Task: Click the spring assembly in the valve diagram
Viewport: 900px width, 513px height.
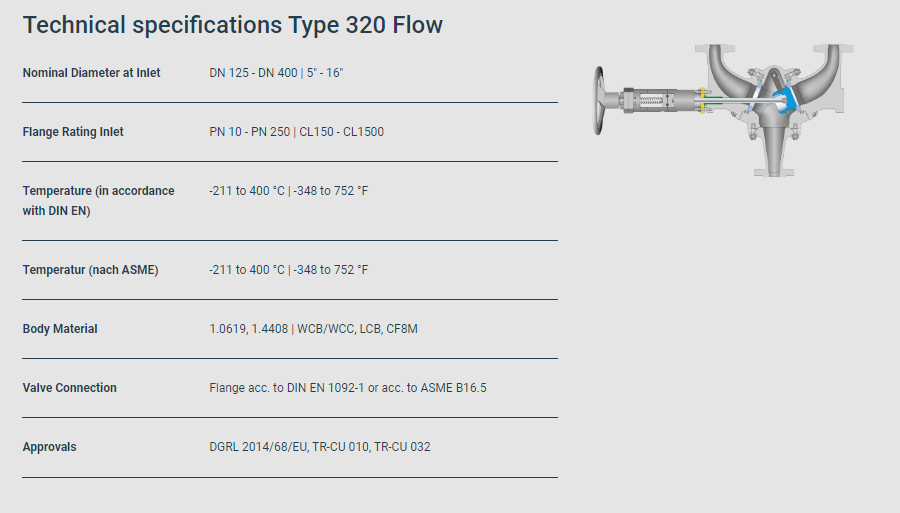Action: (x=653, y=102)
